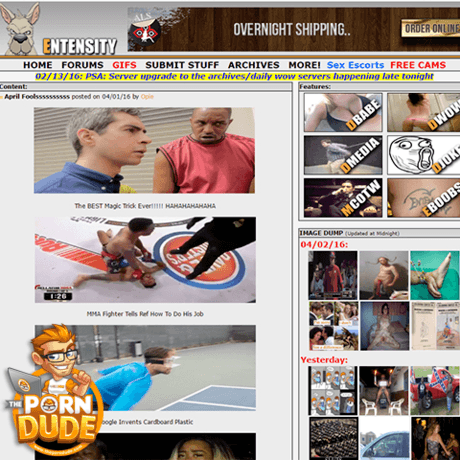
Task: Open the DJOKE rage face tile
Action: click(x=424, y=155)
